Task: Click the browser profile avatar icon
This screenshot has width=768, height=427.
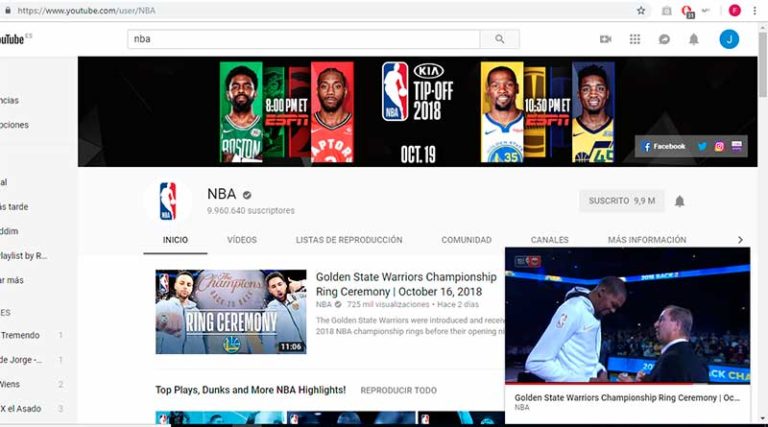Action: (x=734, y=10)
